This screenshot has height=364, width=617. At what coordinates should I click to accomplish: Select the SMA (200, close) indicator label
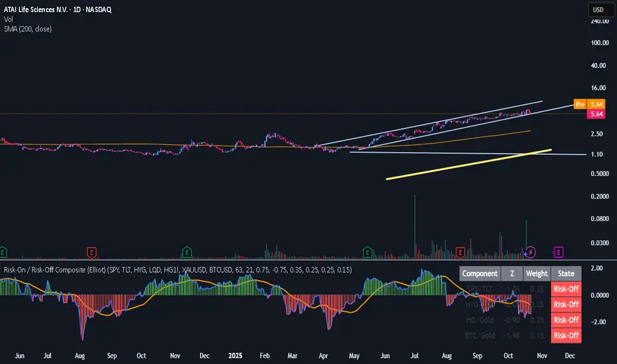point(28,29)
